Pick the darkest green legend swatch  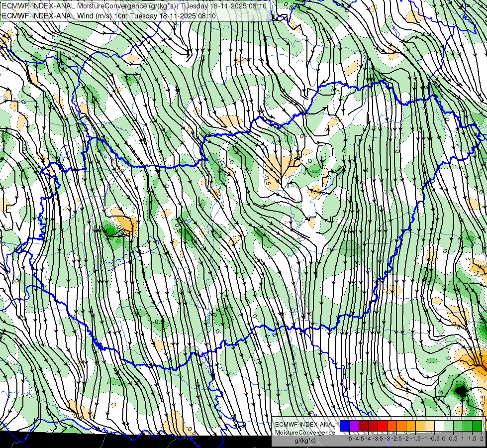click(477, 426)
